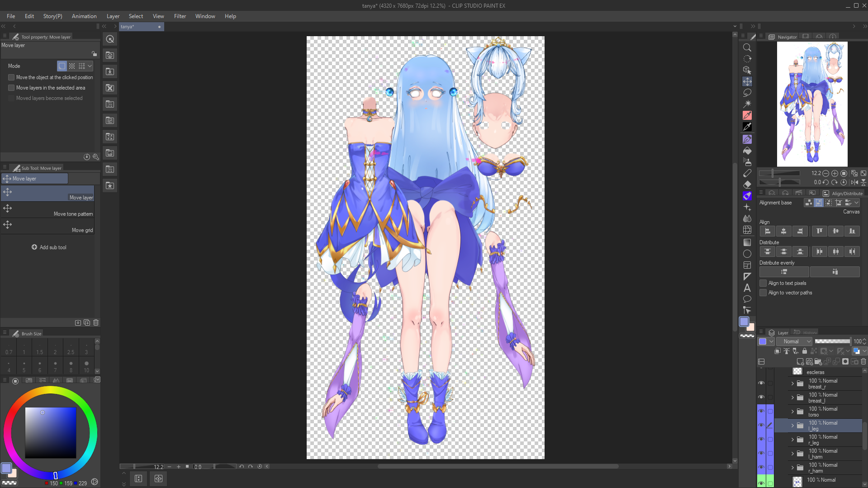The image size is (868, 488).
Task: Select the Eraser tool
Action: (747, 185)
